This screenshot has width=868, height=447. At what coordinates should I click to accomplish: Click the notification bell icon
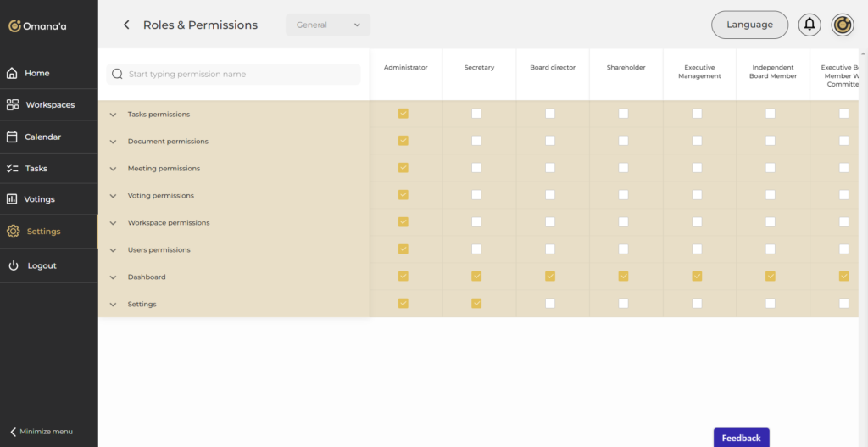(x=810, y=25)
